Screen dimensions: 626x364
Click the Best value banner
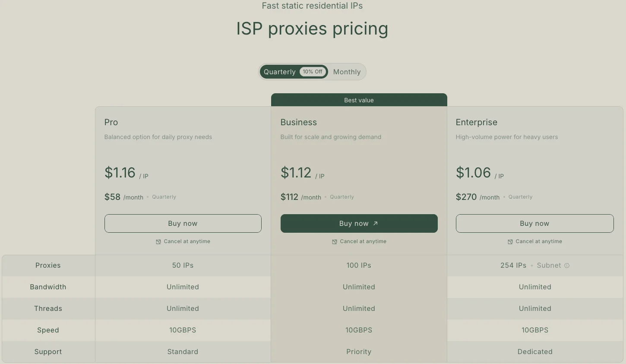coord(359,100)
